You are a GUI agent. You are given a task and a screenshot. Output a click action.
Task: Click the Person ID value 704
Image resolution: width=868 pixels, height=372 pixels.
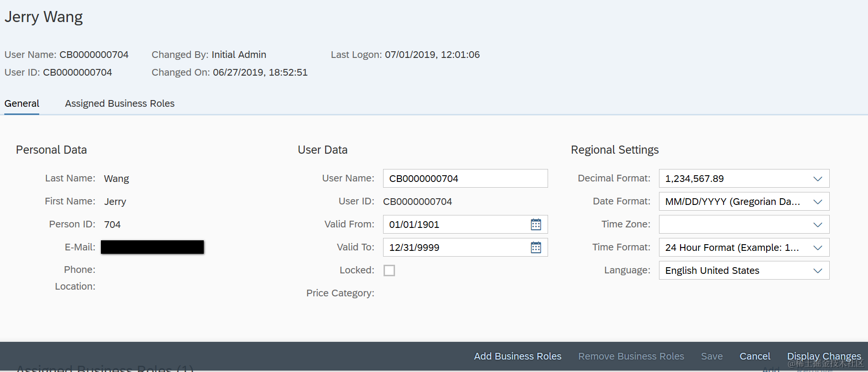(x=112, y=225)
